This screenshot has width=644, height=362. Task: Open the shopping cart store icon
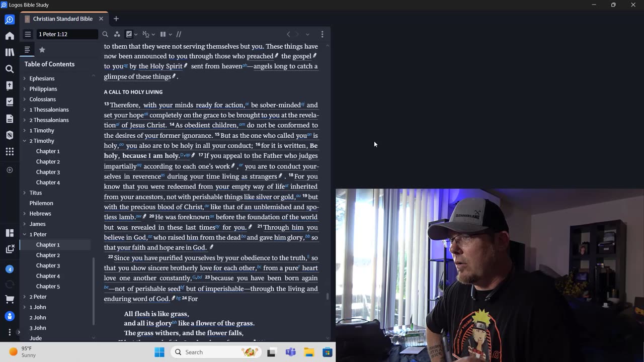coord(10,300)
